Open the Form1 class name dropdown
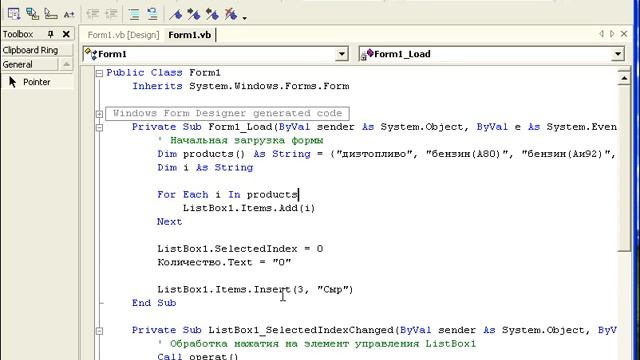Screen dimensions: 640x360 point(341,54)
